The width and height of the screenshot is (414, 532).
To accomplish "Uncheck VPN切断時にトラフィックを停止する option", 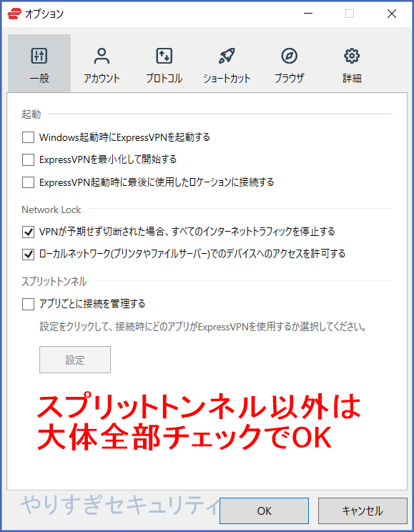I will 28,232.
